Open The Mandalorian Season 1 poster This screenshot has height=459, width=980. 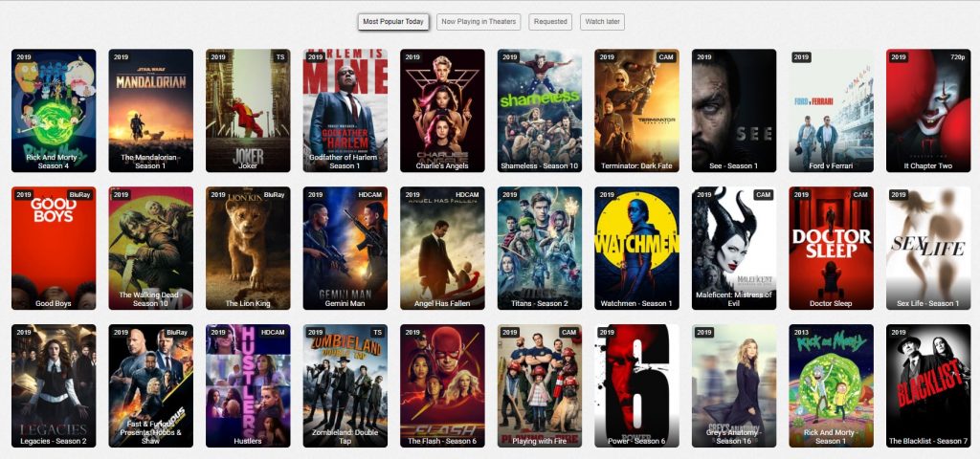150,111
